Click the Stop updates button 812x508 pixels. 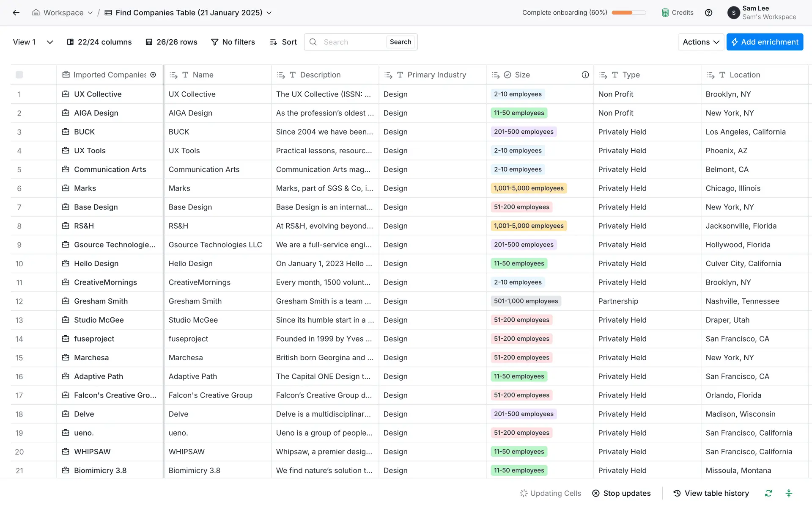[x=621, y=493]
